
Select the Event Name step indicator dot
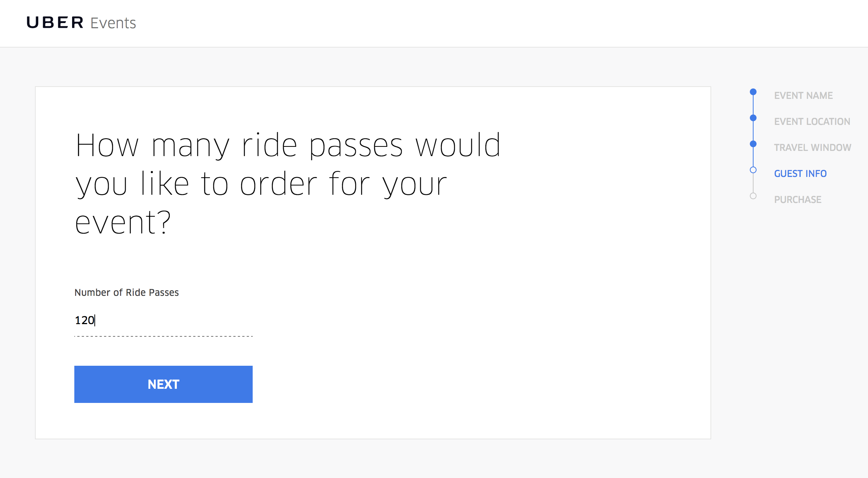(753, 91)
